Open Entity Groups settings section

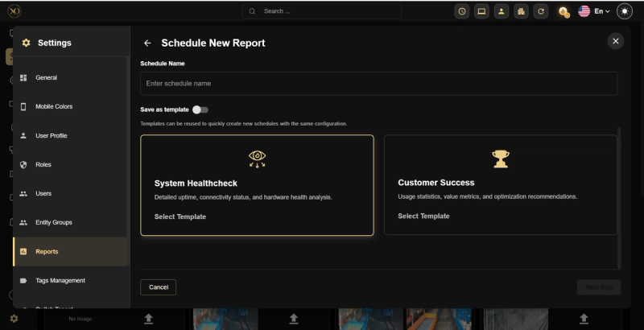(x=70, y=222)
